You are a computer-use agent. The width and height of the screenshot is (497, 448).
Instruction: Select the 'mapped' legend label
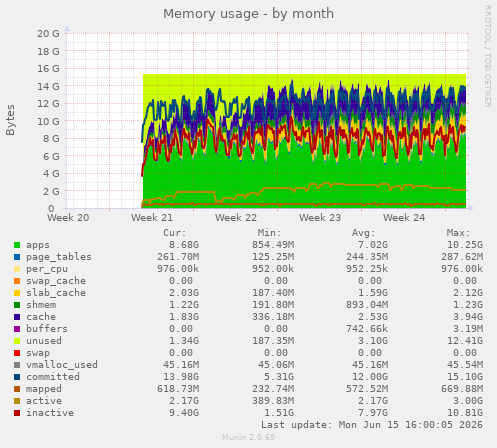tap(44, 389)
